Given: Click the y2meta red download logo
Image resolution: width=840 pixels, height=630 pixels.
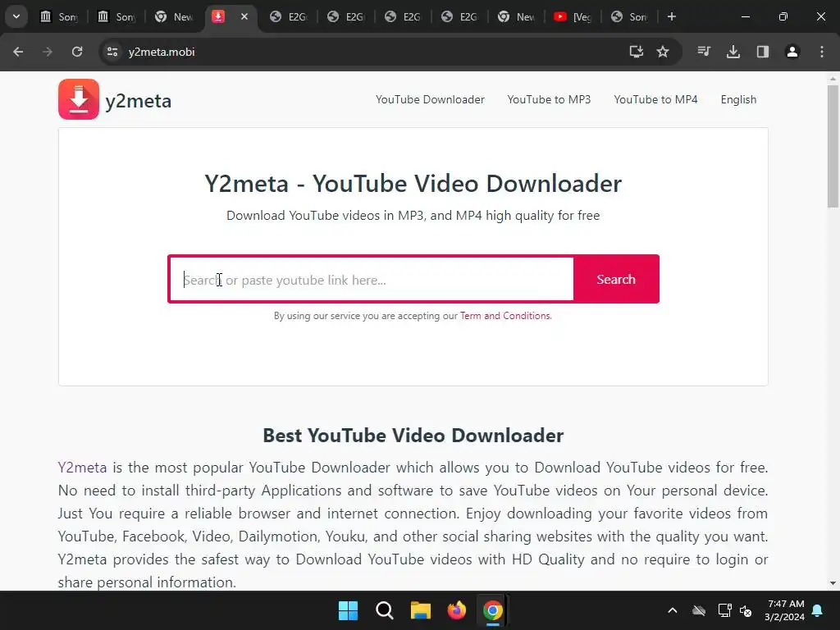Looking at the screenshot, I should tap(79, 99).
